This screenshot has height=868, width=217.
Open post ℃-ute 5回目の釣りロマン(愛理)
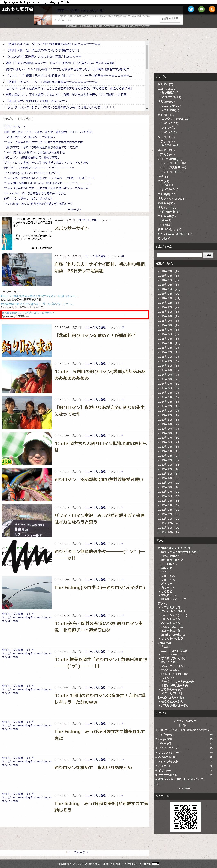pos(100,375)
